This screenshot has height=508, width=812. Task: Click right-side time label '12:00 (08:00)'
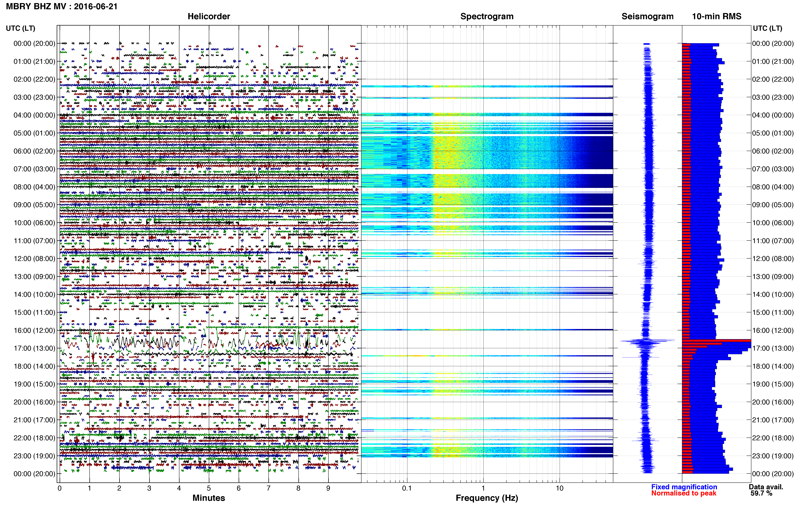pyautogui.click(x=773, y=258)
